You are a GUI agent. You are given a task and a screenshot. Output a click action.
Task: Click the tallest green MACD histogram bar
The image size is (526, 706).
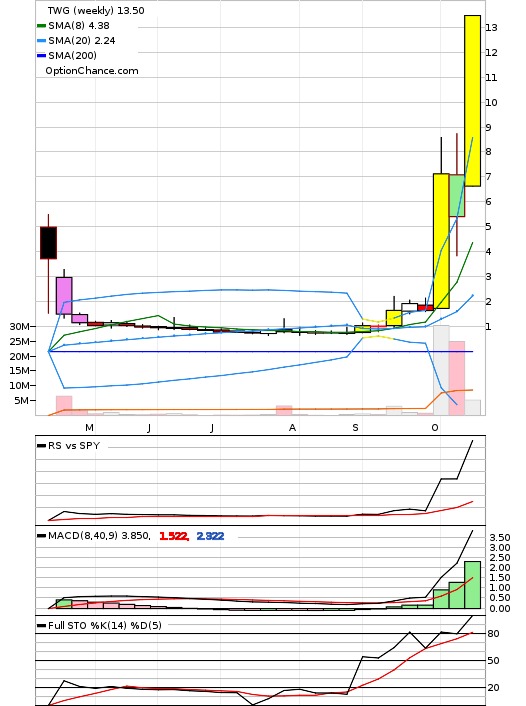point(472,585)
